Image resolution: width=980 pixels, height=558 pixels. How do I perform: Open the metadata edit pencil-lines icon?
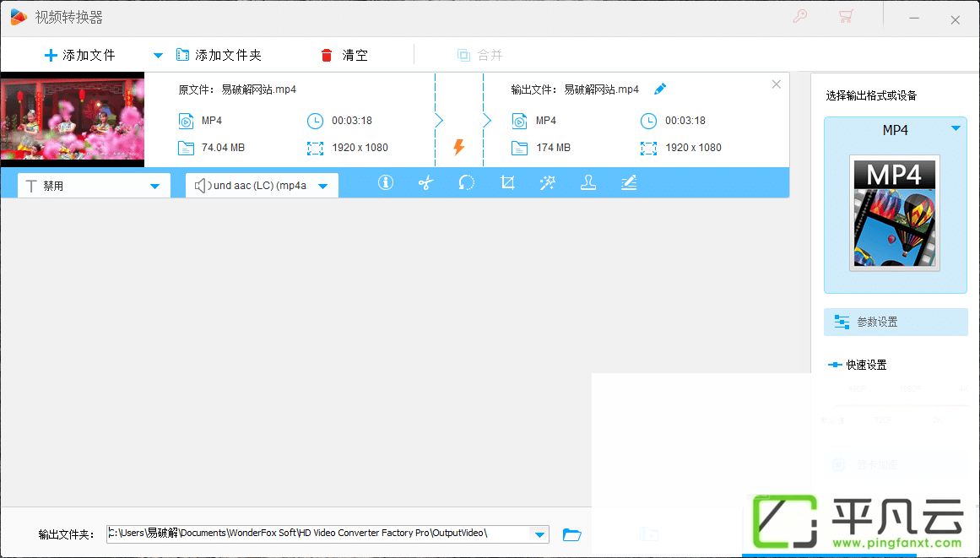point(629,182)
